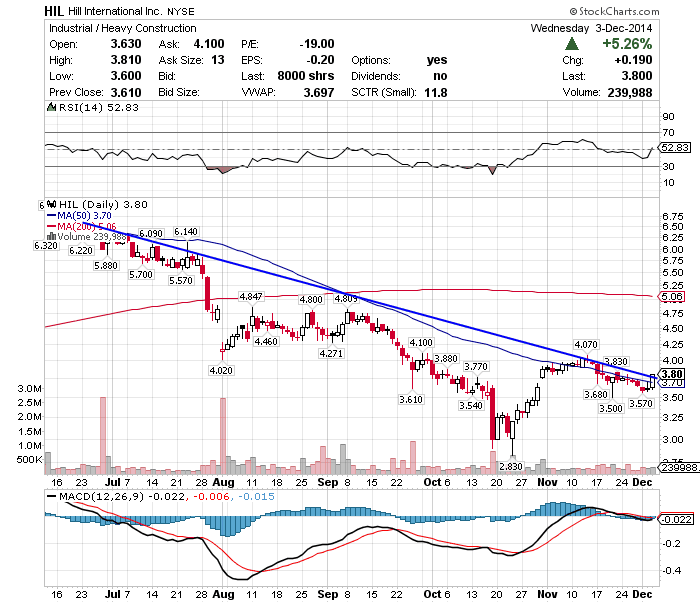Click the 4.070 price high label
700x603 pixels.
coord(586,345)
